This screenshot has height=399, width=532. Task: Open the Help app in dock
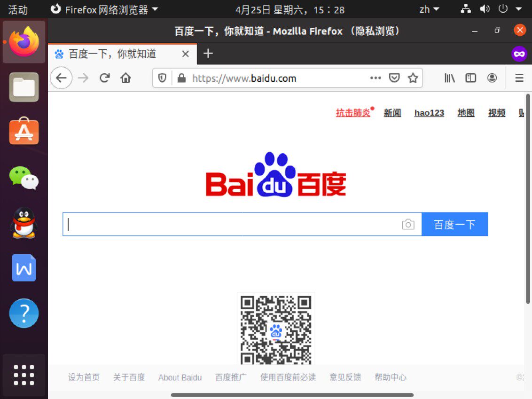click(x=24, y=313)
